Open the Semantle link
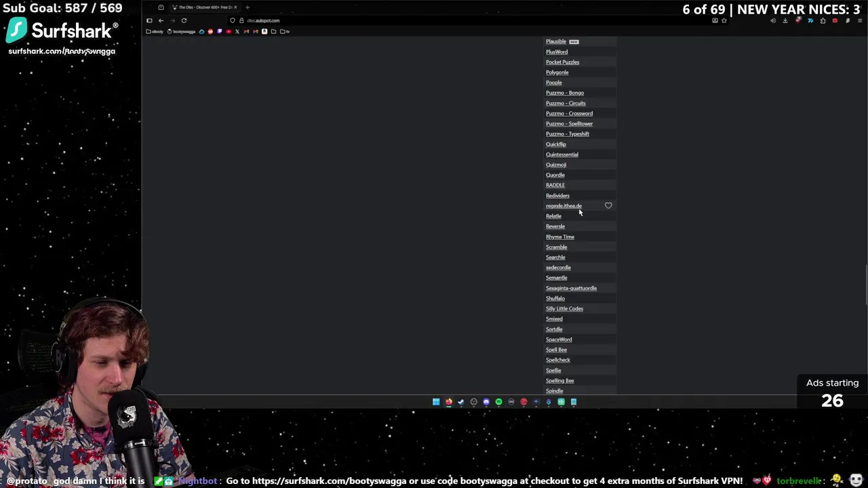868x488 pixels. pyautogui.click(x=556, y=278)
